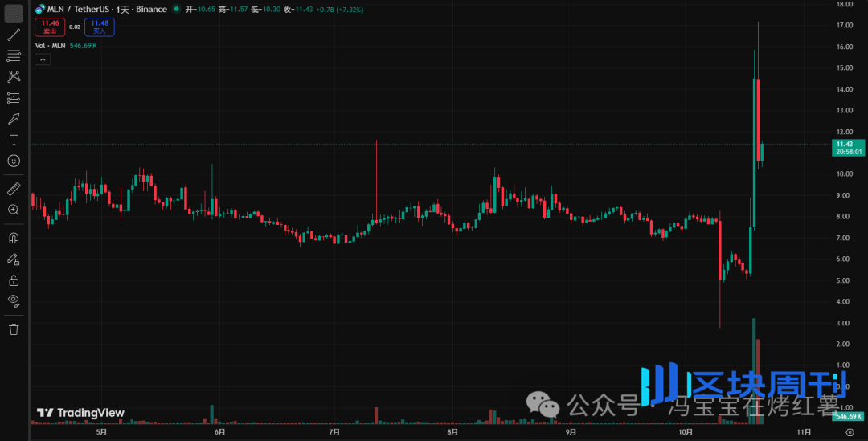Choose the pattern drawing tool
868x441 pixels.
click(x=14, y=76)
